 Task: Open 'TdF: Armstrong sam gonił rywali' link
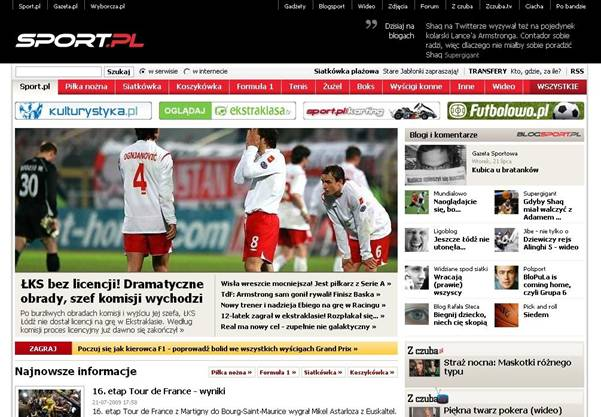(x=300, y=294)
